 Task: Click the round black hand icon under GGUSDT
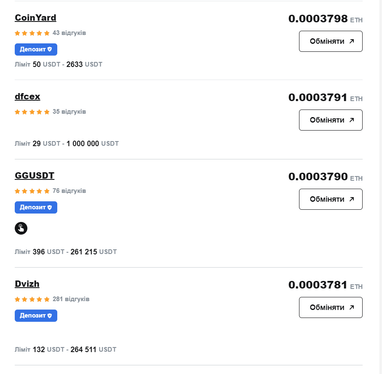21,228
